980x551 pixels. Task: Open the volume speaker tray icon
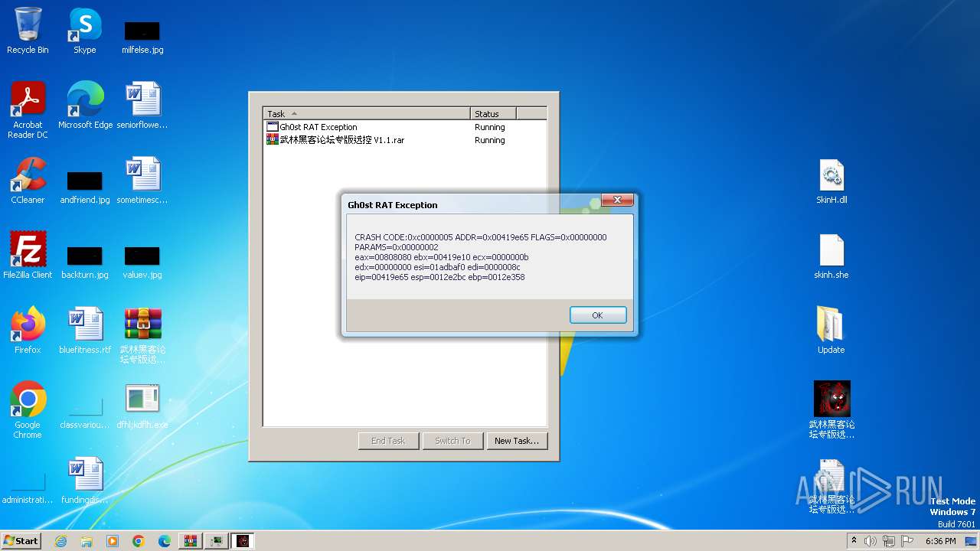pyautogui.click(x=871, y=541)
